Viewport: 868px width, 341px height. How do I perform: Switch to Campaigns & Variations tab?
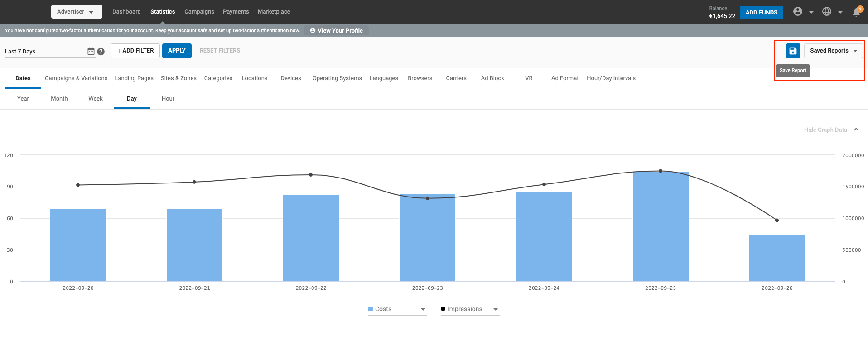[x=76, y=78]
